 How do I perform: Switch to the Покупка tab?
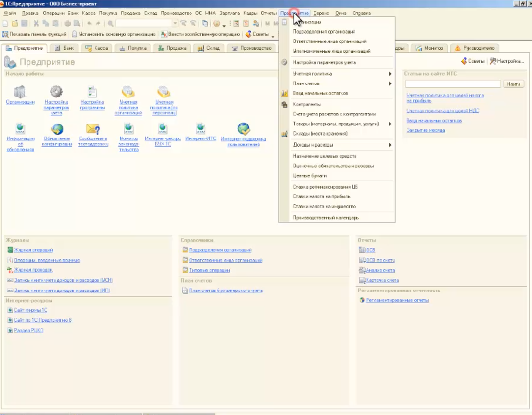[133, 48]
